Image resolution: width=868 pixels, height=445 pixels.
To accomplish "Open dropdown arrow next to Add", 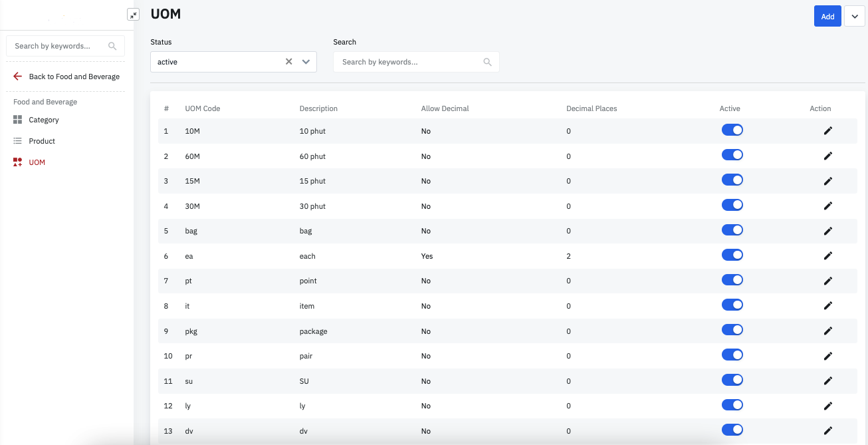I will click(x=854, y=17).
